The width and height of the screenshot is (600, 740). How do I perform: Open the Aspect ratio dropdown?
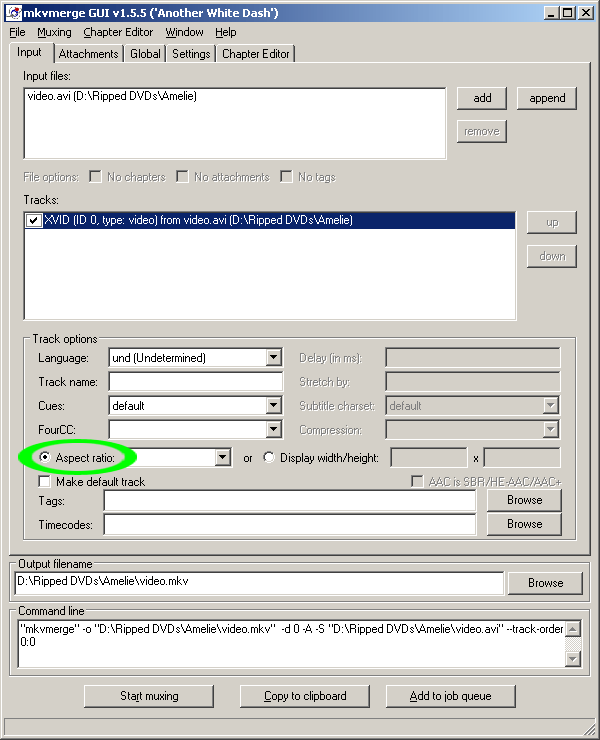pos(222,457)
